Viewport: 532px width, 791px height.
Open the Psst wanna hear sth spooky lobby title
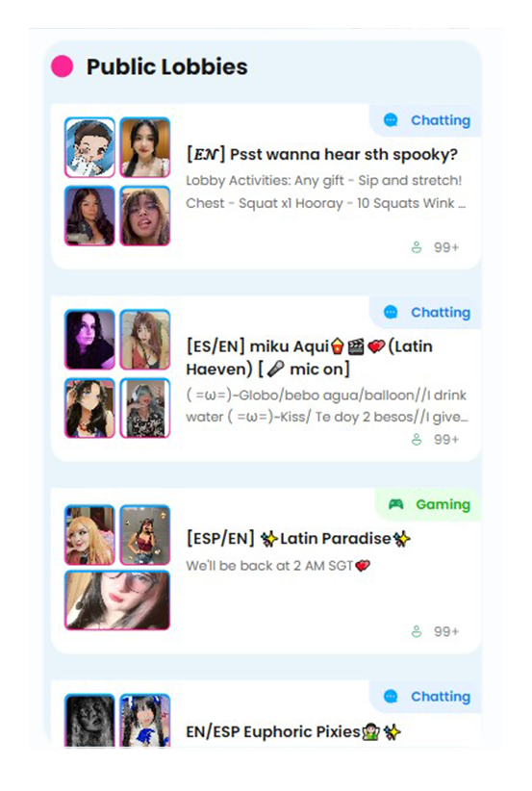(321, 154)
